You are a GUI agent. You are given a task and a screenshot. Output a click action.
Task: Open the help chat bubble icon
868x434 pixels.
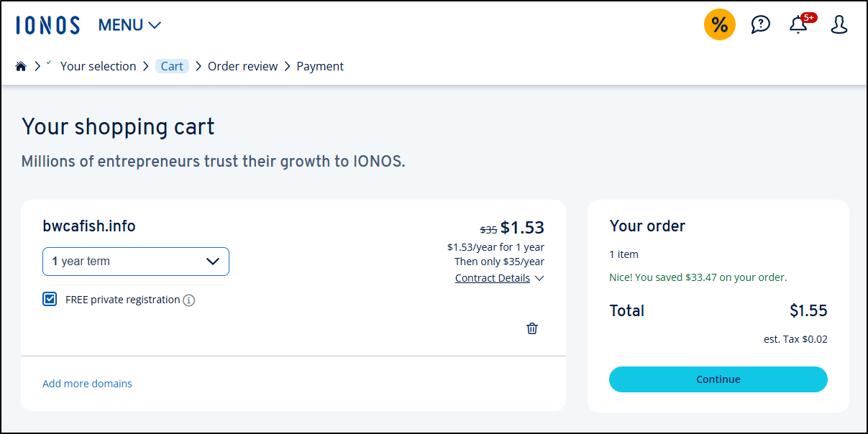coord(760,25)
